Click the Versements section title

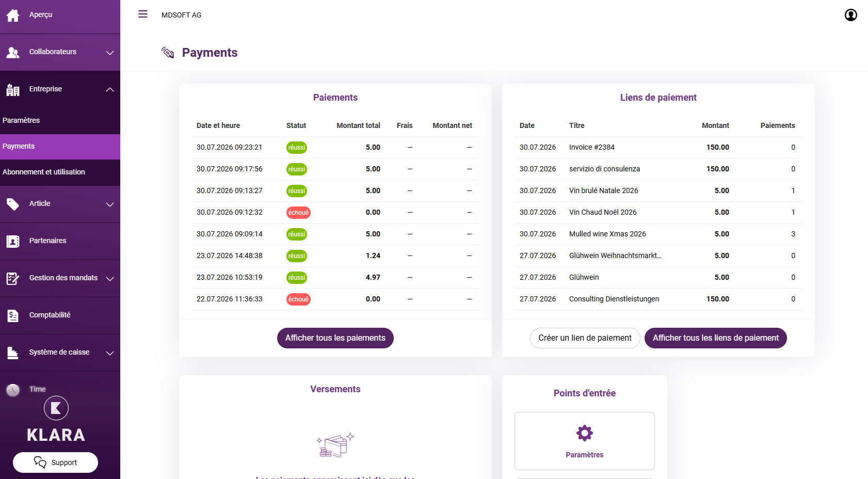coord(335,389)
